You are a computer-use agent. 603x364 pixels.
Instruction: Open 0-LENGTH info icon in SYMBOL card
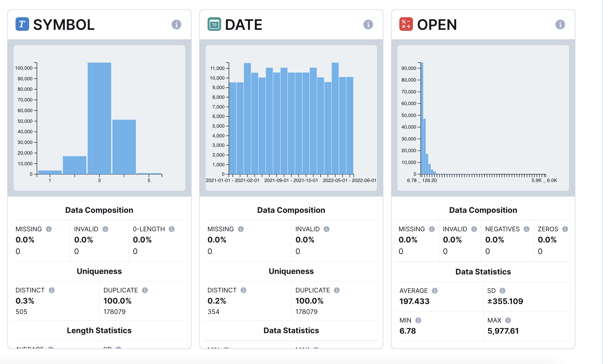[172, 229]
